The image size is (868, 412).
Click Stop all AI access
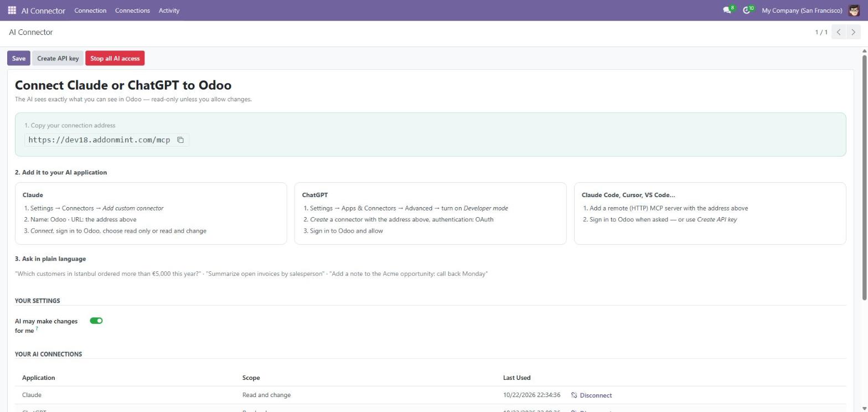point(115,59)
